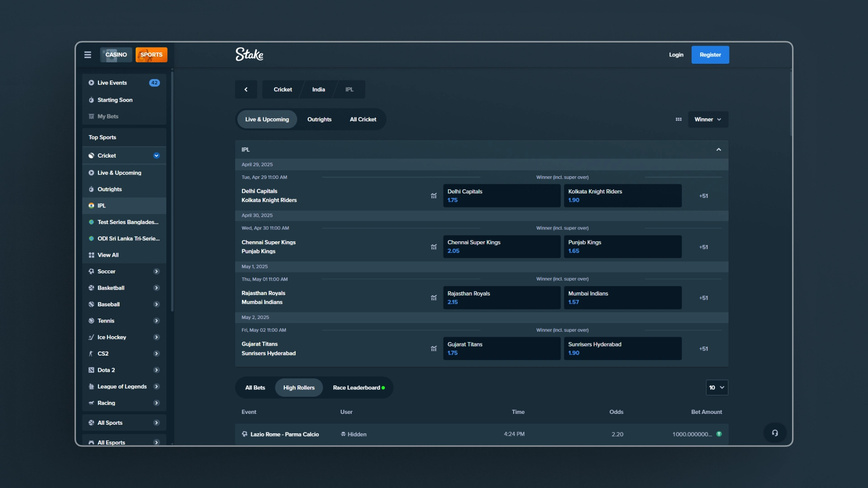
Task: Click the Dota 2 icon
Action: coord(91,370)
